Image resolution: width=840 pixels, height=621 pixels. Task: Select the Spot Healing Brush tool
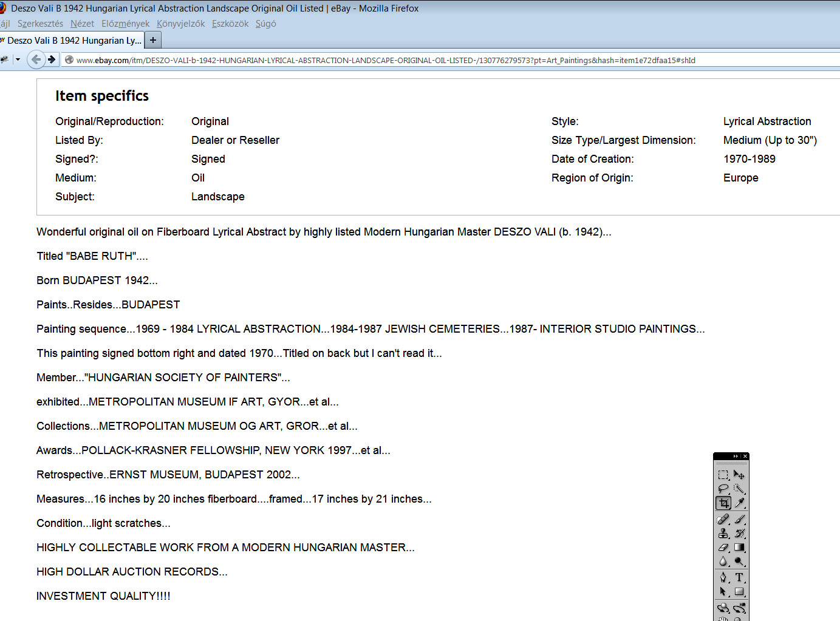pyautogui.click(x=723, y=520)
